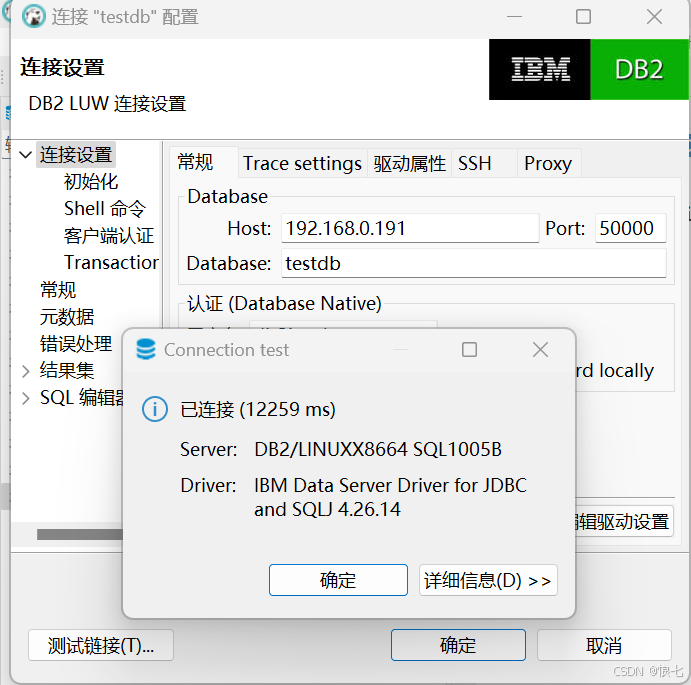
Task: Click the DBeaver icon in config title bar
Action: pos(33,16)
